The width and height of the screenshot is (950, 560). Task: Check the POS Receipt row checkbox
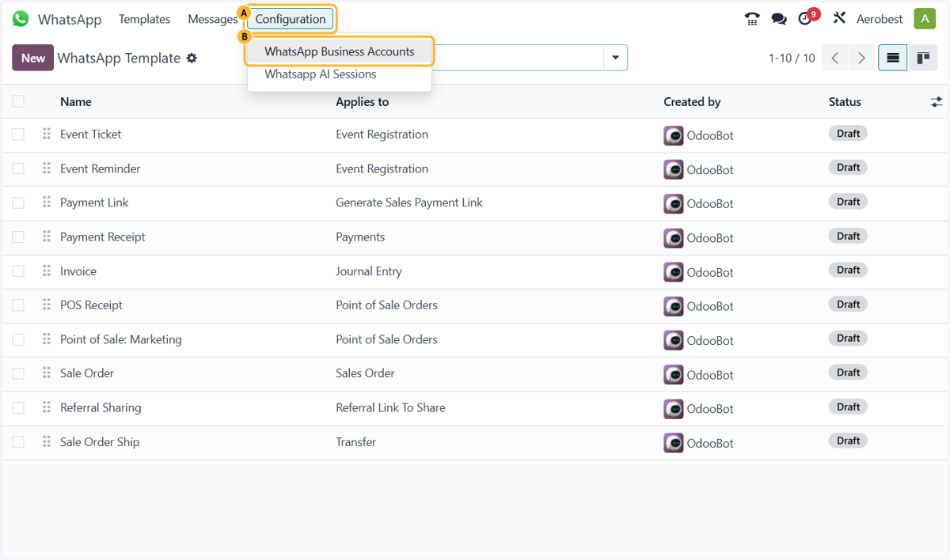(x=18, y=305)
